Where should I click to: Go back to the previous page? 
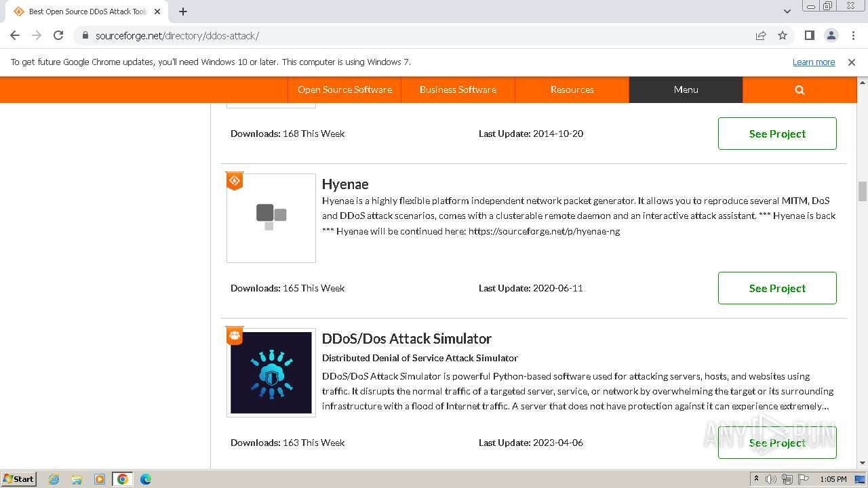coord(15,35)
